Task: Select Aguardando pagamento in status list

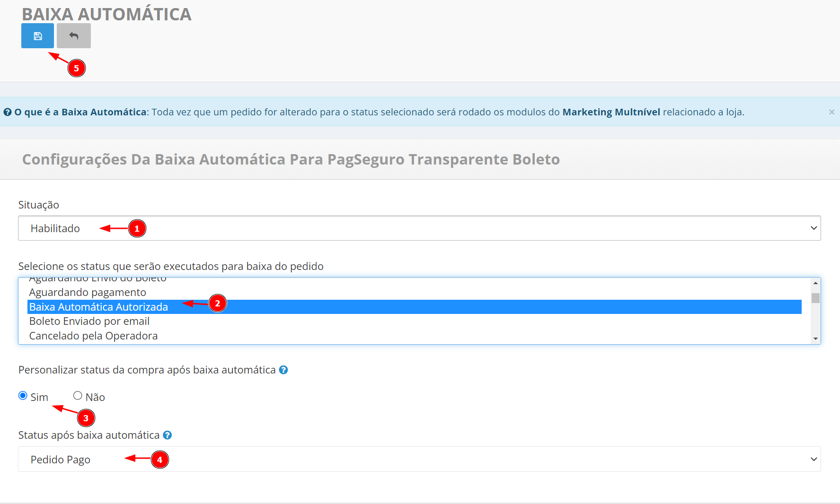Action: [x=88, y=292]
